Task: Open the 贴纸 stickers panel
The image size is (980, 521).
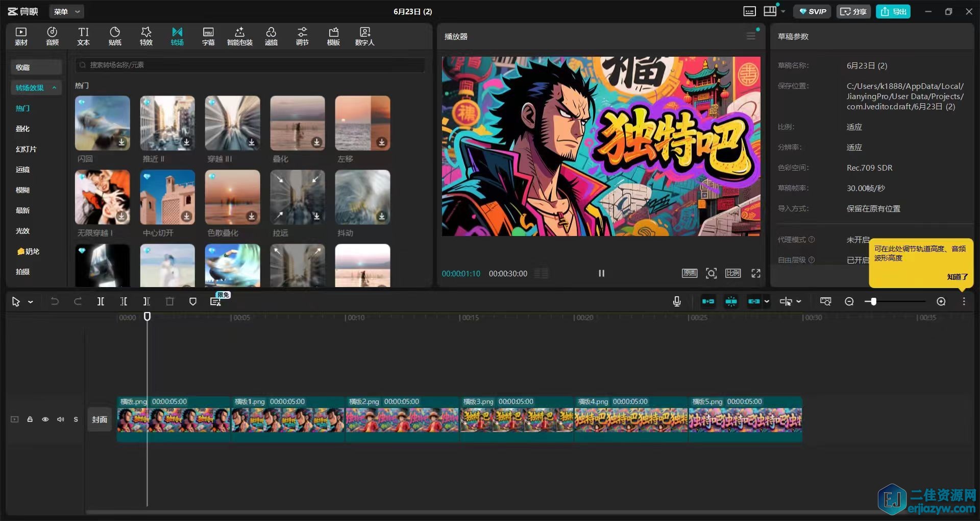Action: click(115, 36)
